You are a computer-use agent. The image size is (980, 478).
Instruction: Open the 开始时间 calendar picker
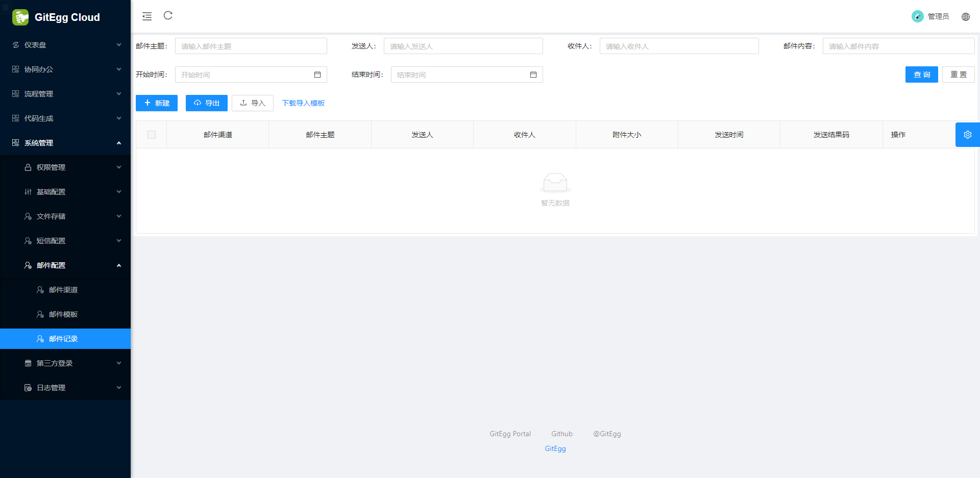[317, 74]
